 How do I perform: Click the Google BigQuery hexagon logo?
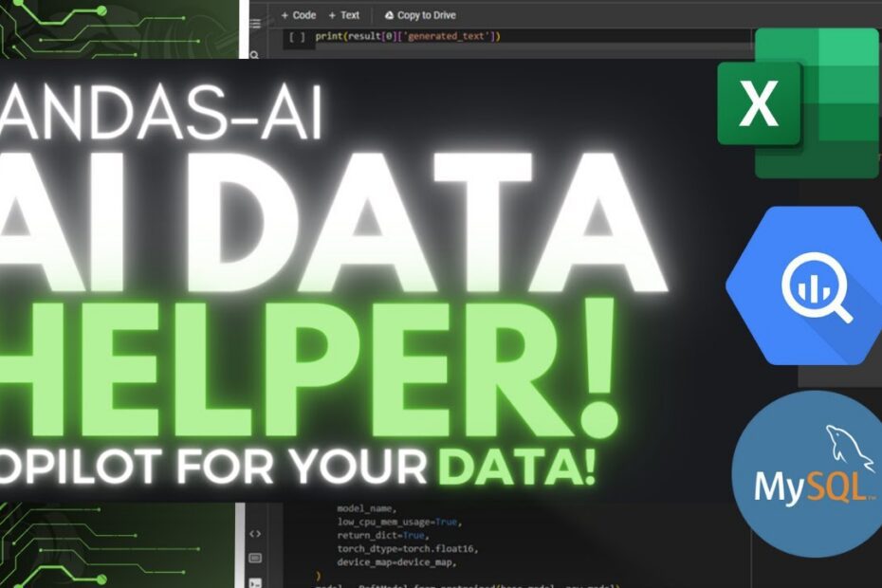coord(805,285)
